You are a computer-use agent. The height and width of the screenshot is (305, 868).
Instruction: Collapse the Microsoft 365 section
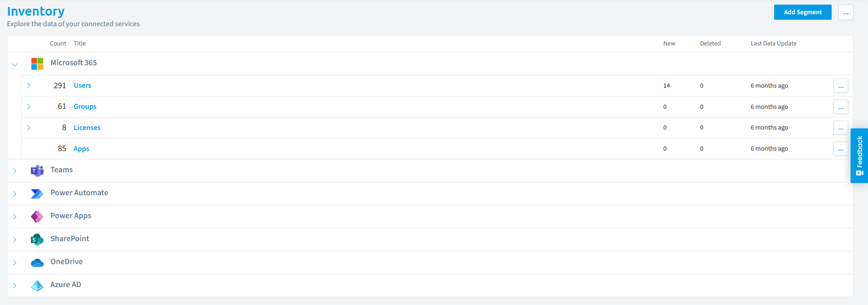tap(15, 64)
